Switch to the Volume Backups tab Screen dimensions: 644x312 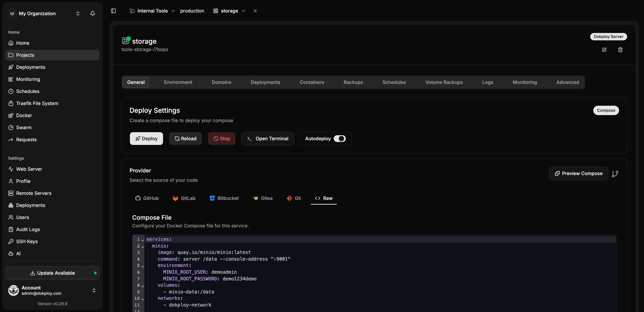[x=444, y=82]
